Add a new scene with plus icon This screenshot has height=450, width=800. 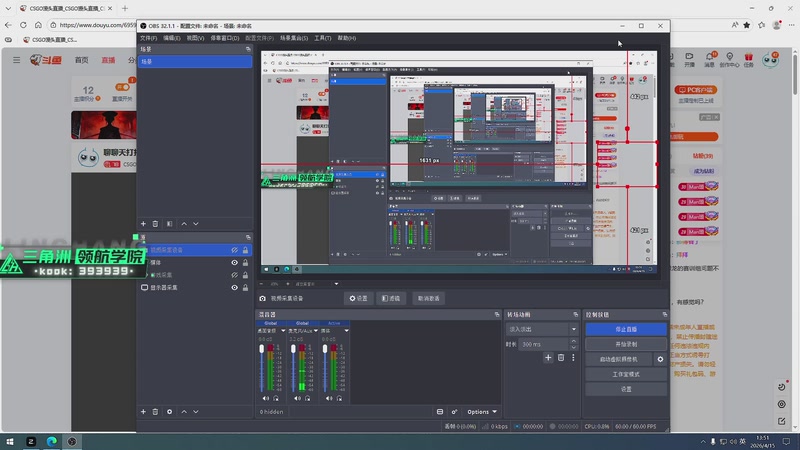143,223
